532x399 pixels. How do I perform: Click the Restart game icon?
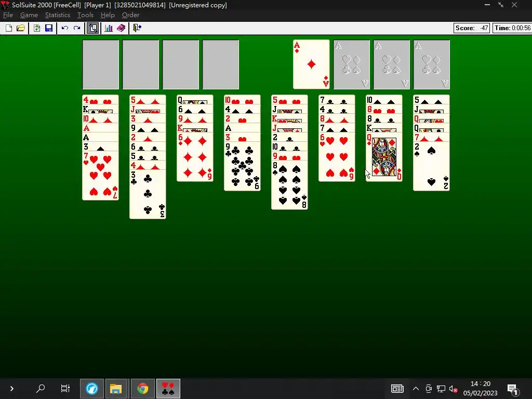[37, 28]
